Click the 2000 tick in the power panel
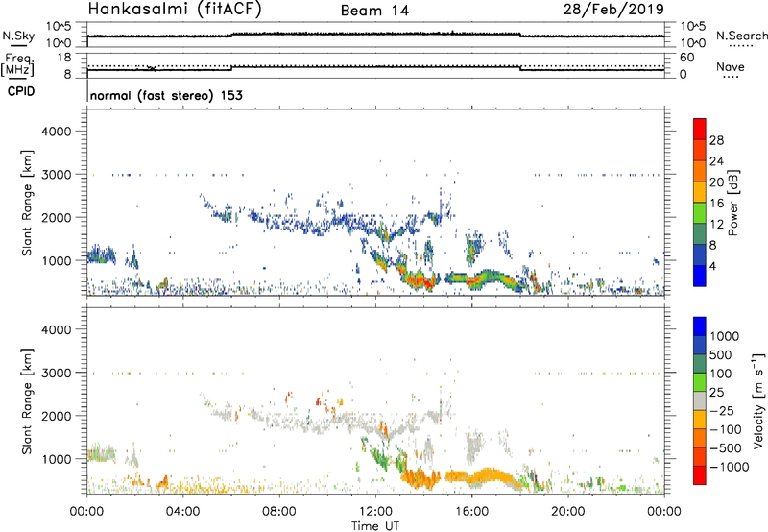Viewport: 768px width, 532px height. [56, 218]
